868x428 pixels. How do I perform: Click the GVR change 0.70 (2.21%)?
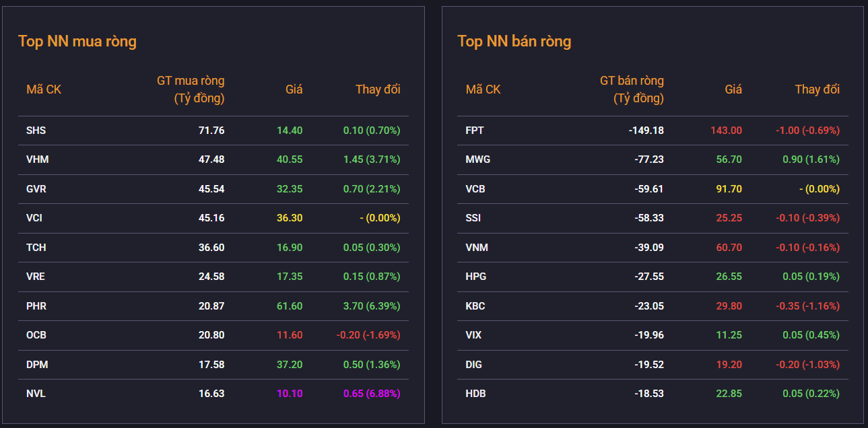(372, 189)
